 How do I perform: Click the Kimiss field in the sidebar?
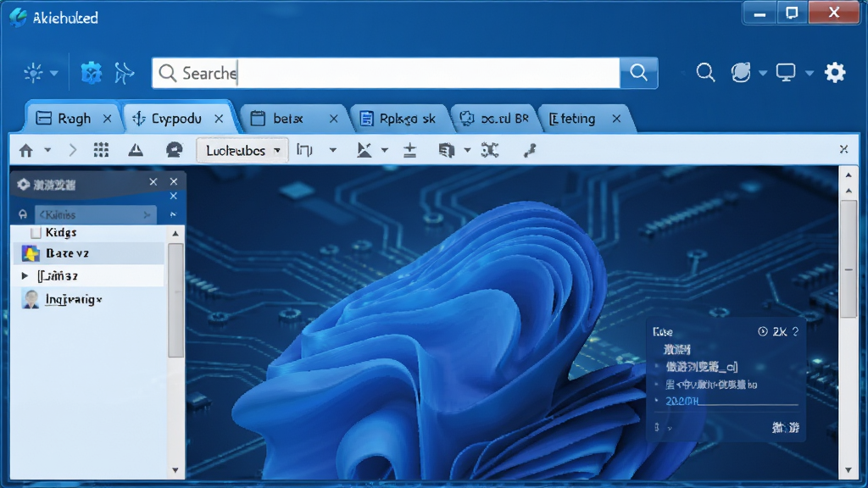tap(96, 214)
